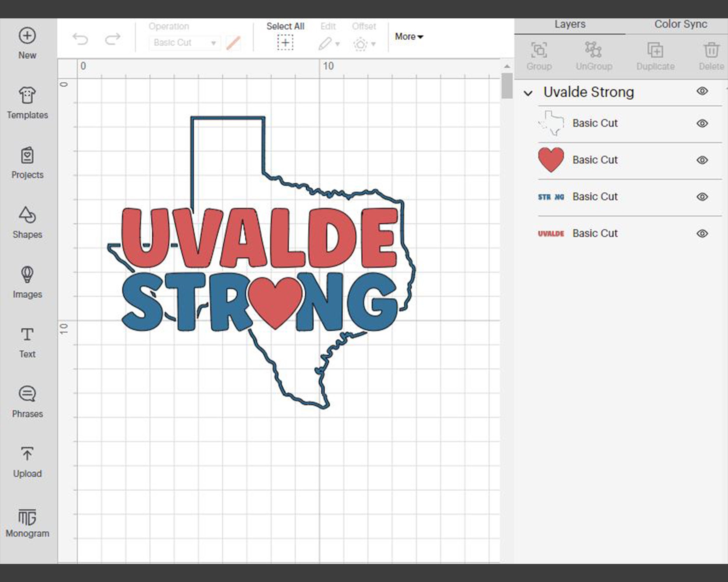Image resolution: width=728 pixels, height=582 pixels.
Task: Open the Operation dropdown
Action: [x=184, y=42]
